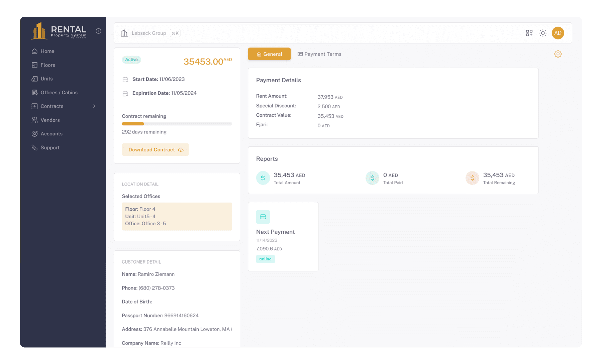Click the Total Remaining dollar icon
The image size is (602, 364).
(x=472, y=178)
